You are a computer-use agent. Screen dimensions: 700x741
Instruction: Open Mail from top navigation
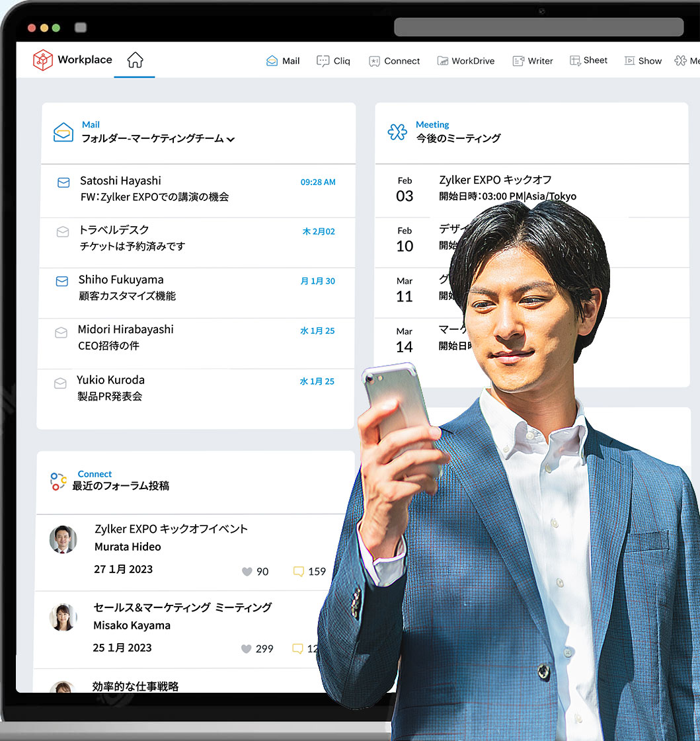tap(283, 61)
